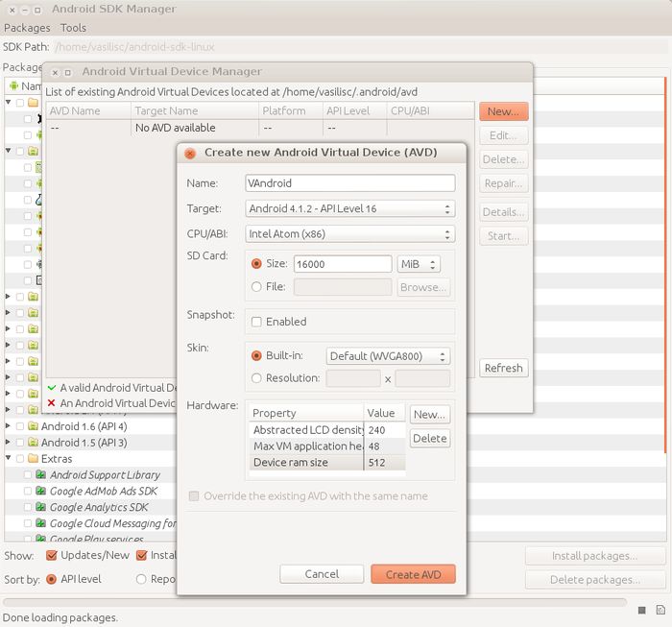Select the SD Card Size radio button
Image resolution: width=672 pixels, height=627 pixels.
point(256,264)
